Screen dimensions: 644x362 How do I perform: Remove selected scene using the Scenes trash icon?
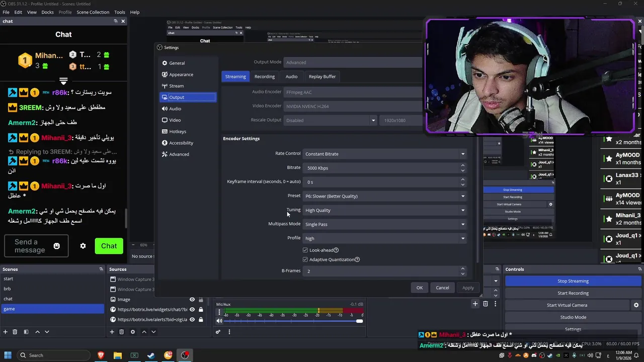pos(15,332)
